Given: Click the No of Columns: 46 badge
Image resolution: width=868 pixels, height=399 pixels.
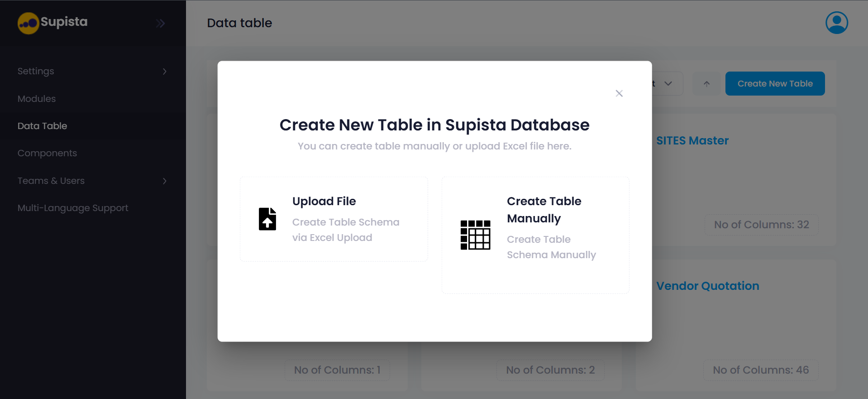Looking at the screenshot, I should (x=760, y=370).
